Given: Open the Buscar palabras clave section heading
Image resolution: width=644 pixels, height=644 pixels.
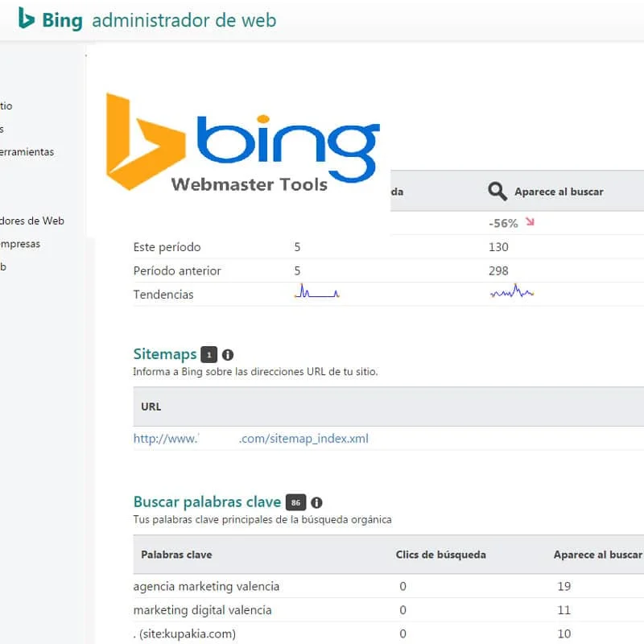Looking at the screenshot, I should coord(207,502).
